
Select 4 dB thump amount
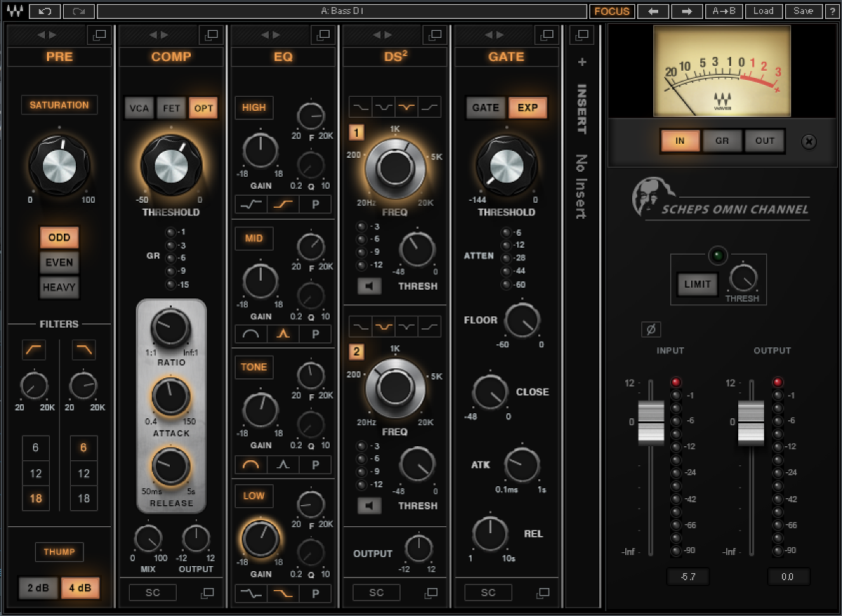[x=79, y=588]
